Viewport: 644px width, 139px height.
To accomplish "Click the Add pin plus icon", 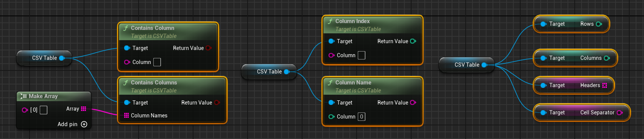I will [84, 124].
